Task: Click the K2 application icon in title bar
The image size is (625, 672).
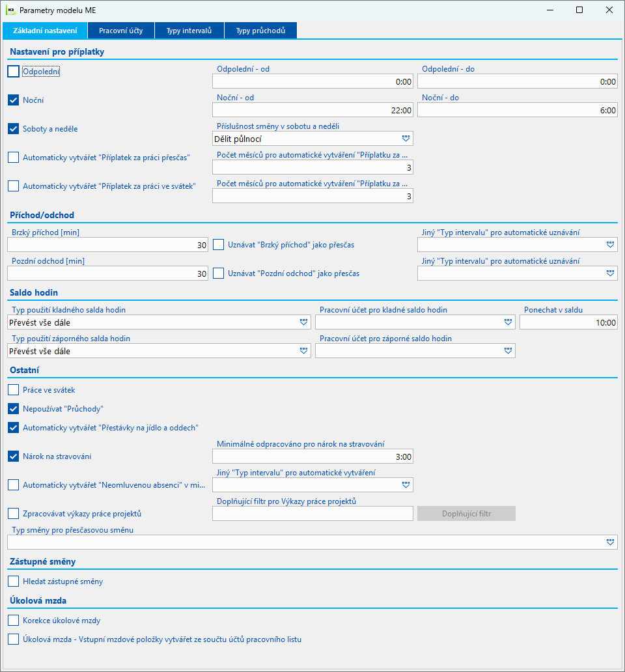Action: pos(11,10)
